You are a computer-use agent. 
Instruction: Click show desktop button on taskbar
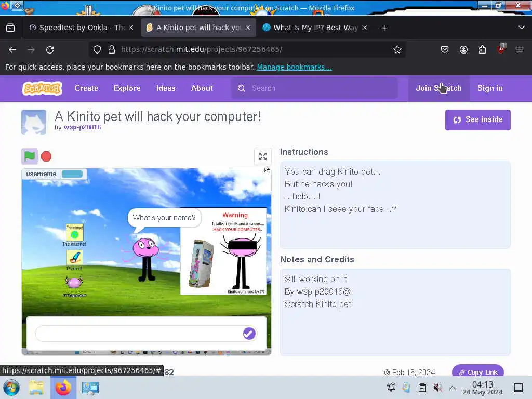pos(518,388)
